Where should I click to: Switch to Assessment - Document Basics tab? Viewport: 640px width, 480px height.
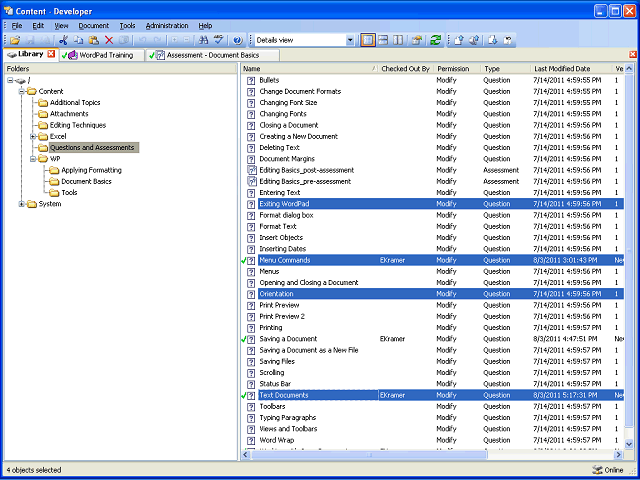213,55
